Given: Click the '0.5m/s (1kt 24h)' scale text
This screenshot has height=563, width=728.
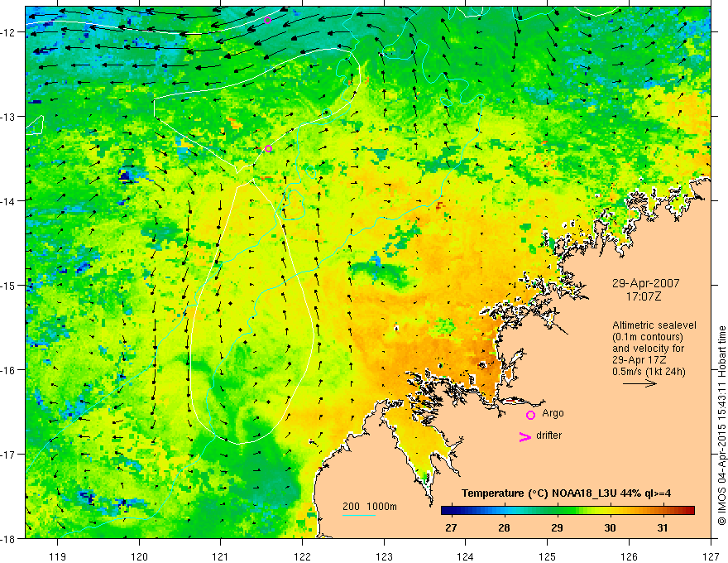Looking at the screenshot, I should pyautogui.click(x=649, y=372).
